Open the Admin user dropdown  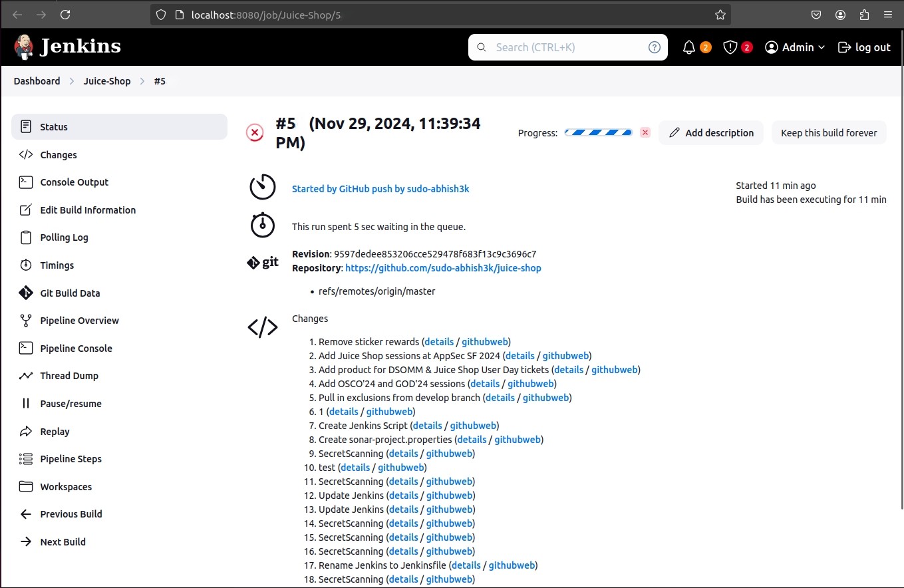(795, 47)
